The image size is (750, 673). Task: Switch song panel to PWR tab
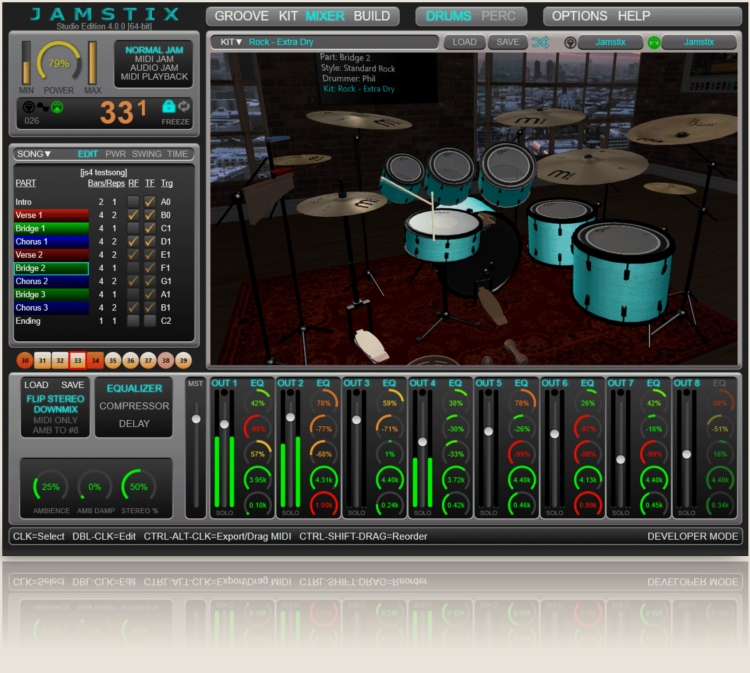tap(115, 154)
